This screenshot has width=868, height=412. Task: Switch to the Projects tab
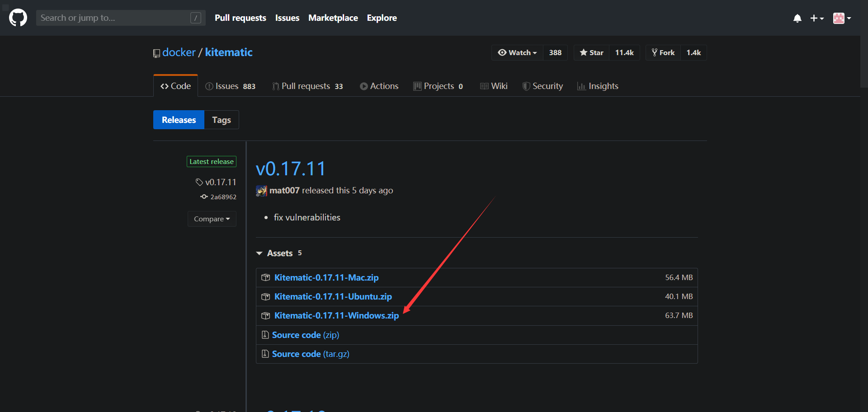coord(438,86)
